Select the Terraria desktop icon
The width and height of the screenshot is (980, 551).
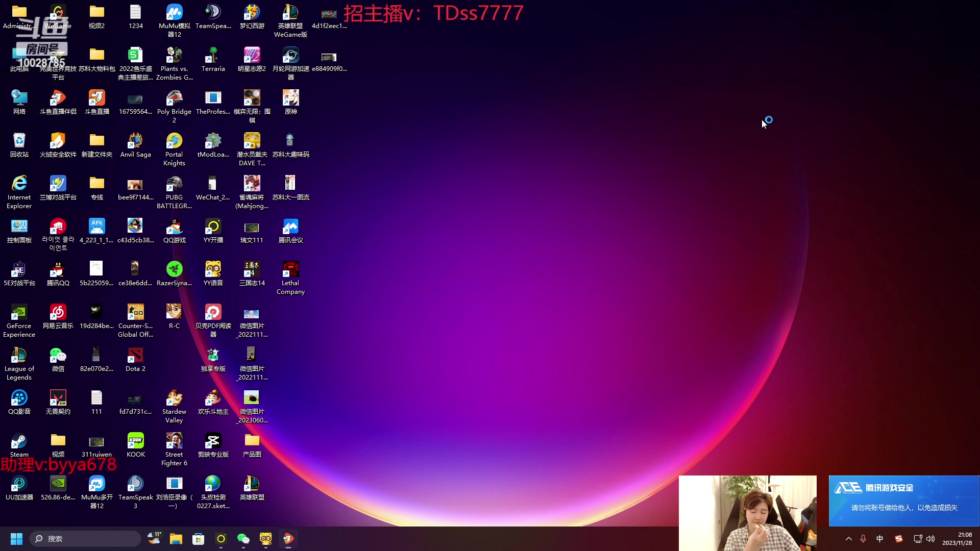pyautogui.click(x=213, y=59)
